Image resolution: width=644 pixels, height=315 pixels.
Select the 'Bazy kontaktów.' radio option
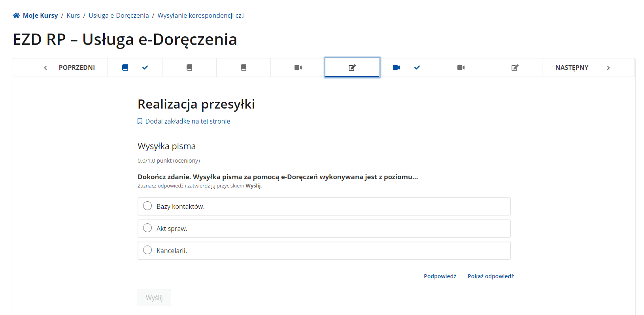[x=147, y=206]
